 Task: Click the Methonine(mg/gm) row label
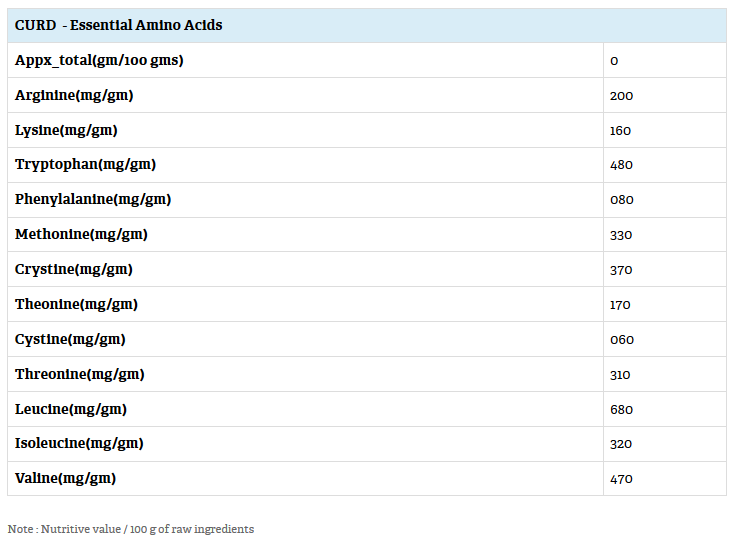tap(81, 234)
